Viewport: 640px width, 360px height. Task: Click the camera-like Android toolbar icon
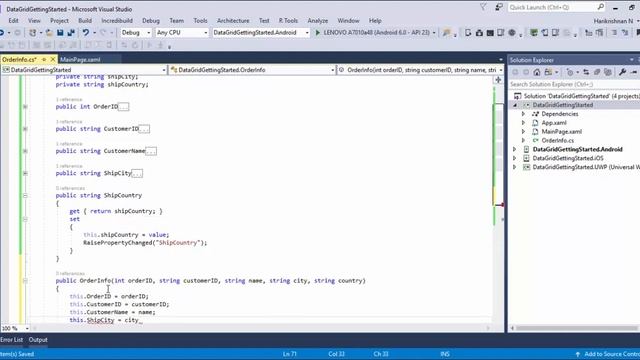point(479,32)
